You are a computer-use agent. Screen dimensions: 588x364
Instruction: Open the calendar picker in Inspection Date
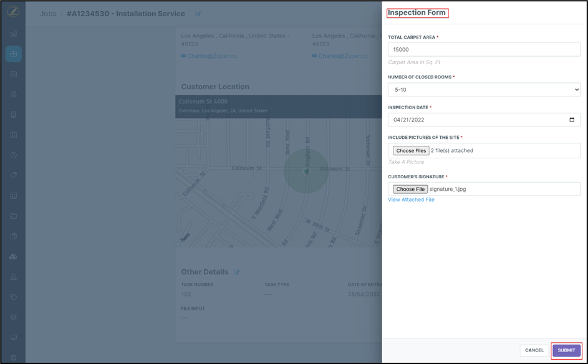point(572,120)
